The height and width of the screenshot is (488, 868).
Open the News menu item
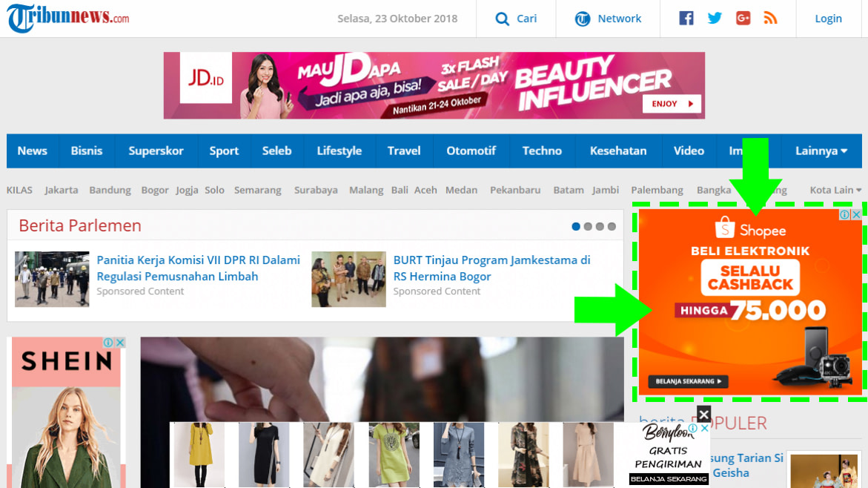(32, 151)
